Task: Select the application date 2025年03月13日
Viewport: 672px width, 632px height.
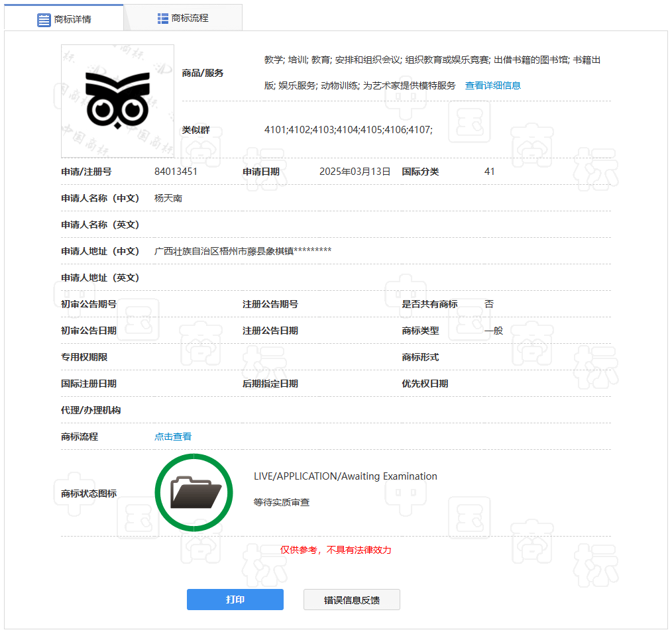Action: point(355,172)
